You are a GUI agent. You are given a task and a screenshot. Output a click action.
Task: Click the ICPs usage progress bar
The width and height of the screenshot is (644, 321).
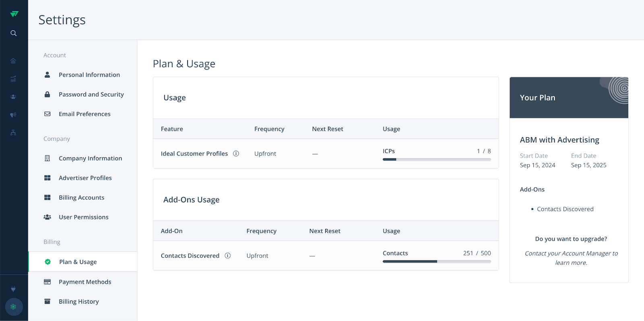click(x=437, y=159)
